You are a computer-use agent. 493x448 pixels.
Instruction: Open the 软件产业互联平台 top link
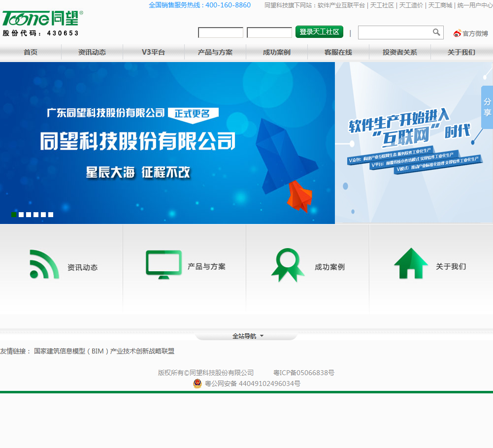[x=341, y=5]
